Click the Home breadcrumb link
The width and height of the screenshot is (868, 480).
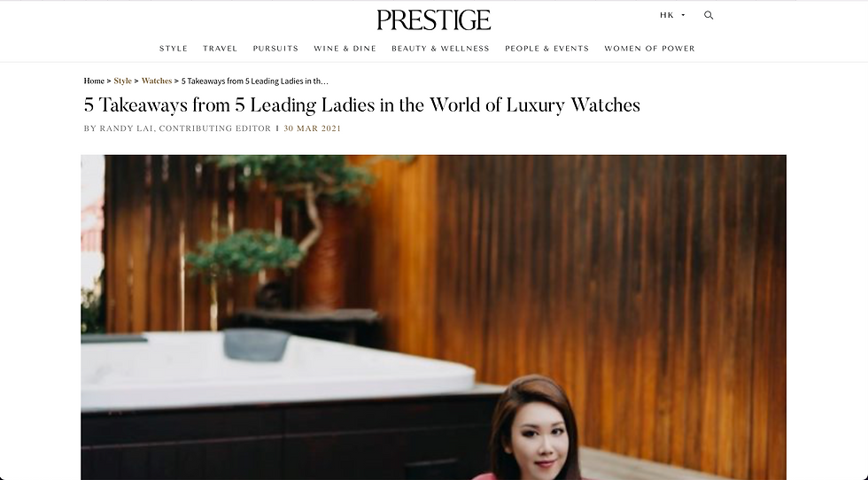(94, 81)
